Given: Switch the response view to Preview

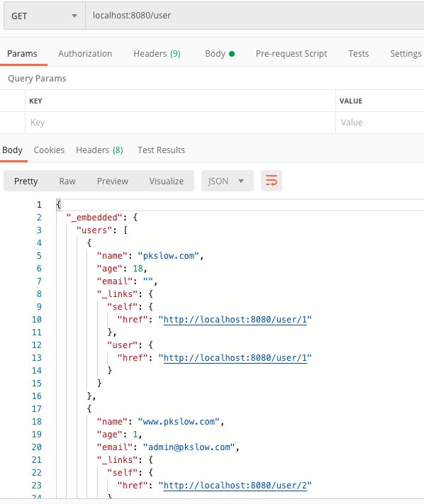Looking at the screenshot, I should [x=113, y=181].
